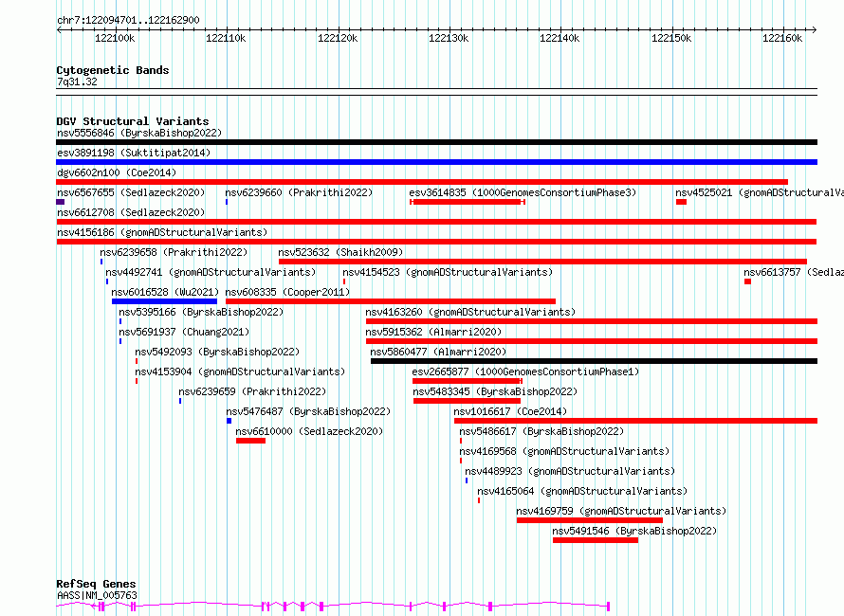
Task: Click the 7q31.32 cytogenetic band label
Action: [x=77, y=82]
